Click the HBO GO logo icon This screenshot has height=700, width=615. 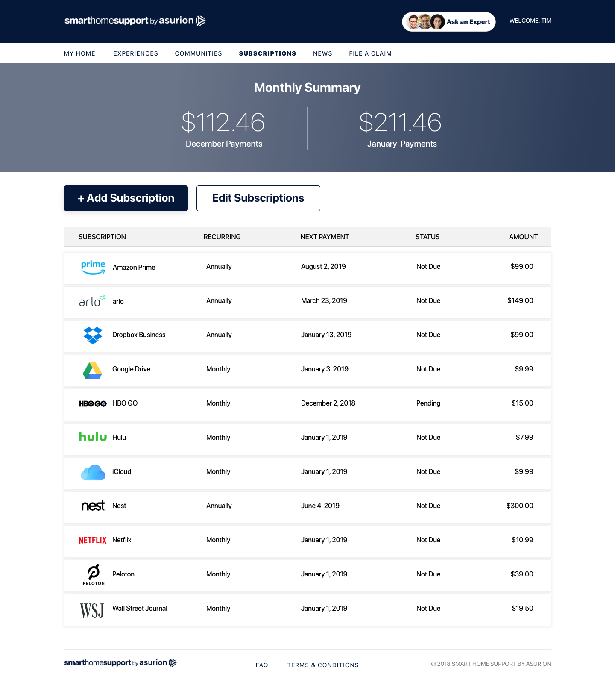click(x=93, y=403)
